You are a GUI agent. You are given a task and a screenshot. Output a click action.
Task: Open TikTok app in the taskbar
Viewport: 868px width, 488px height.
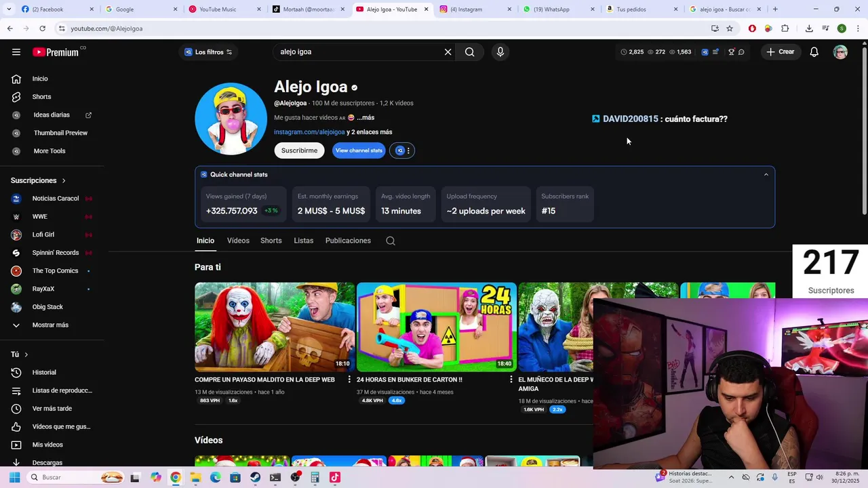[334, 477]
